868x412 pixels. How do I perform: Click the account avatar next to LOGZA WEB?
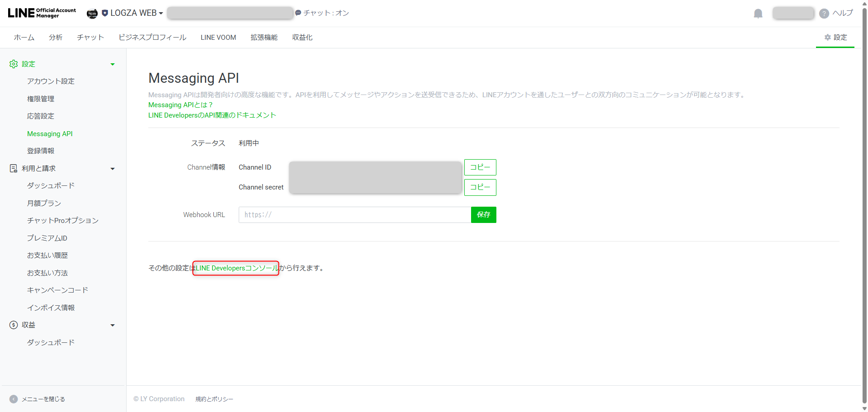[x=92, y=13]
